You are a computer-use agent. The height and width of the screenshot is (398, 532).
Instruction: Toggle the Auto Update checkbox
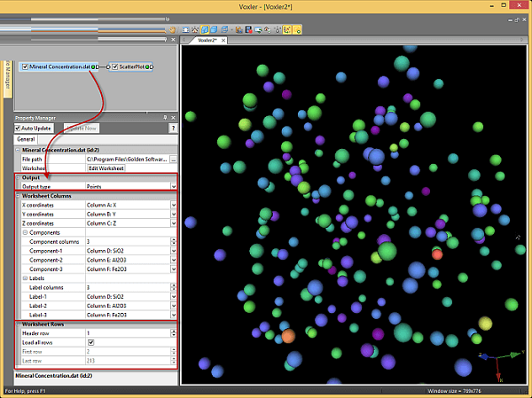coord(18,129)
